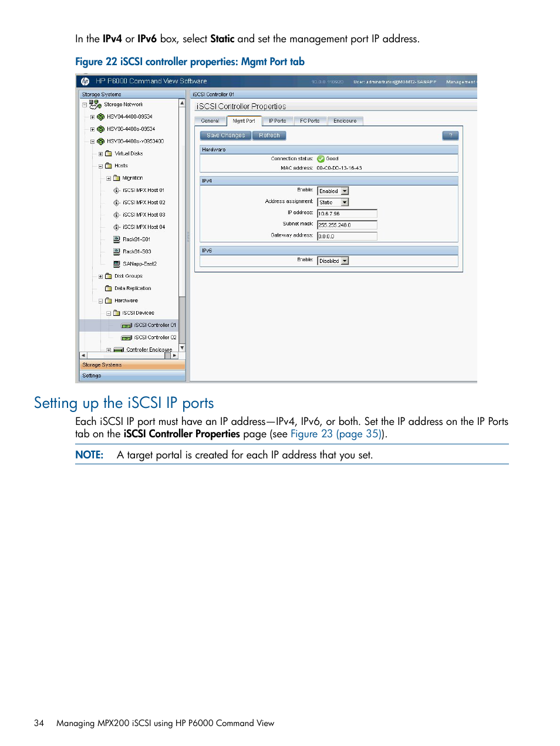Viewport: 560px width, 746px height.
Task: Click the Save Changes button
Action: (x=226, y=136)
